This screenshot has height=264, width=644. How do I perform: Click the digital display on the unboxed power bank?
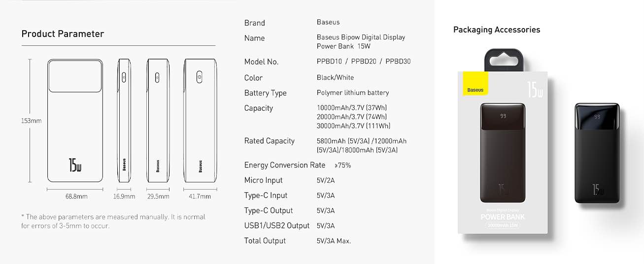(x=597, y=117)
